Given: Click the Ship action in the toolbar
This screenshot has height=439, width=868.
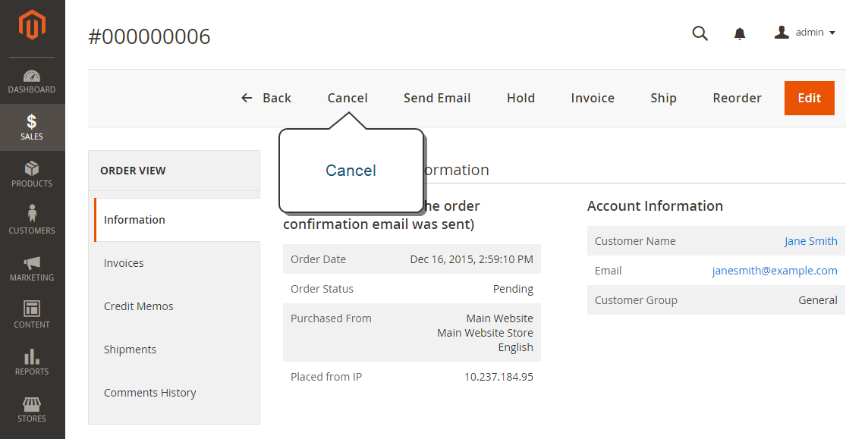Looking at the screenshot, I should coord(664,98).
